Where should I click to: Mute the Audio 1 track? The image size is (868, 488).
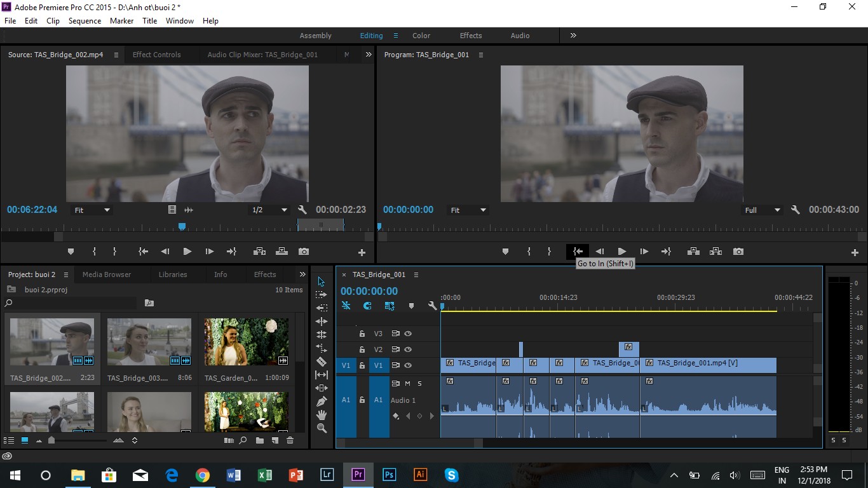click(408, 383)
